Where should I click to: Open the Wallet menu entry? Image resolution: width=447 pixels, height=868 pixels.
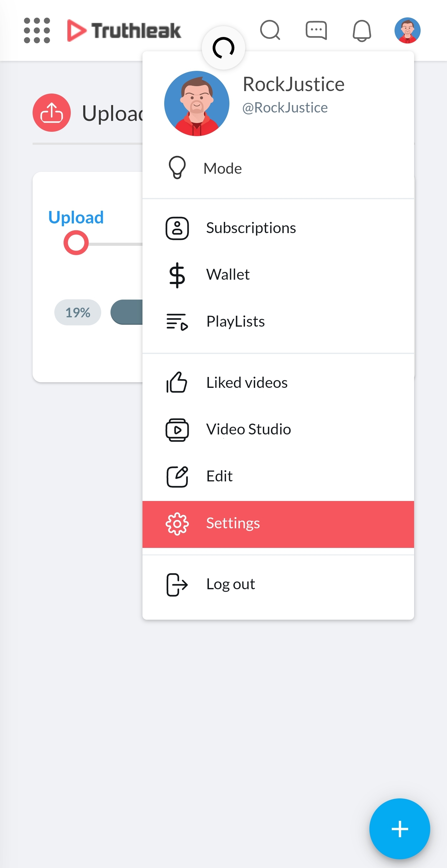(228, 275)
